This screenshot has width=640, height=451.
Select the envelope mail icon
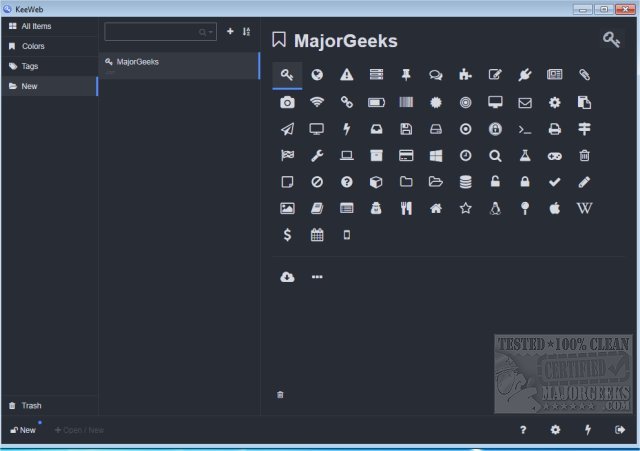point(524,102)
